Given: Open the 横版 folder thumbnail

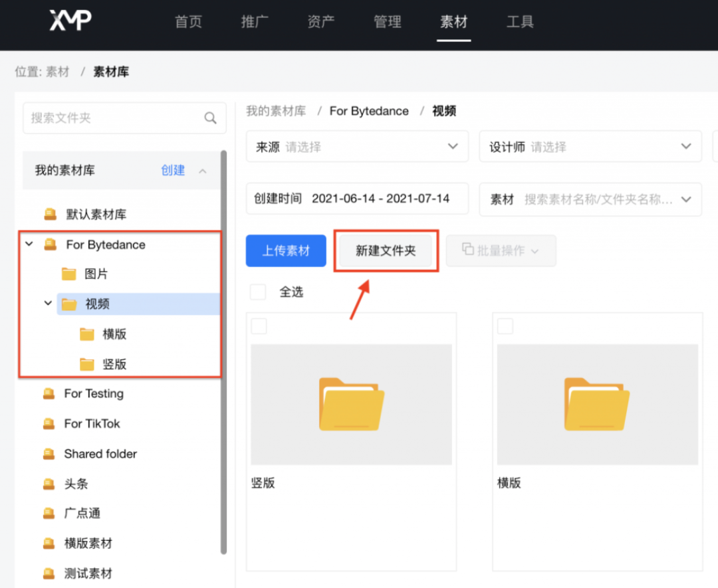Looking at the screenshot, I should [597, 405].
